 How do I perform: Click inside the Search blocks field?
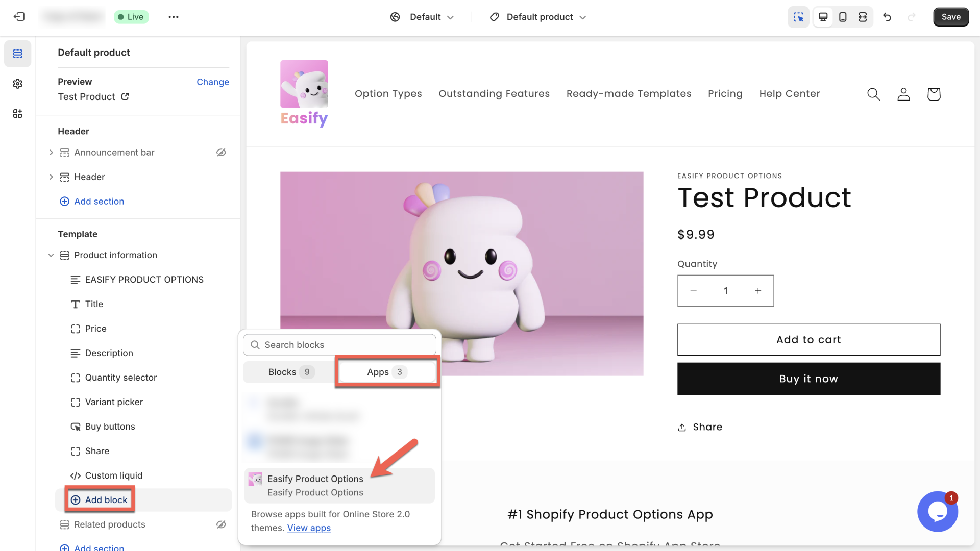pos(339,345)
